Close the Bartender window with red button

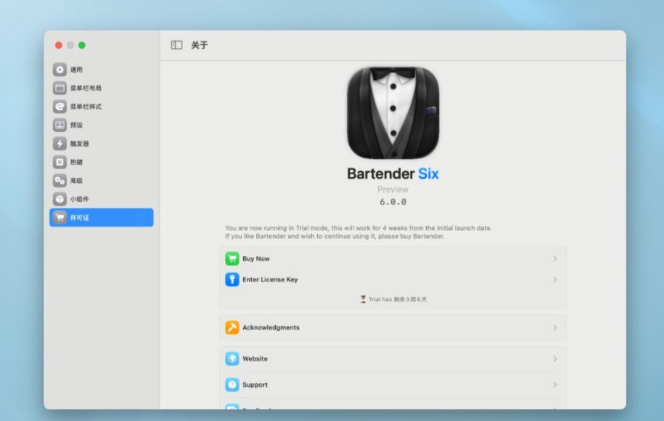[x=59, y=45]
